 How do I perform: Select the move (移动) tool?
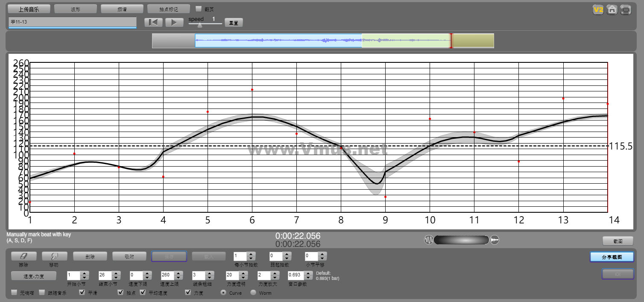click(x=54, y=256)
